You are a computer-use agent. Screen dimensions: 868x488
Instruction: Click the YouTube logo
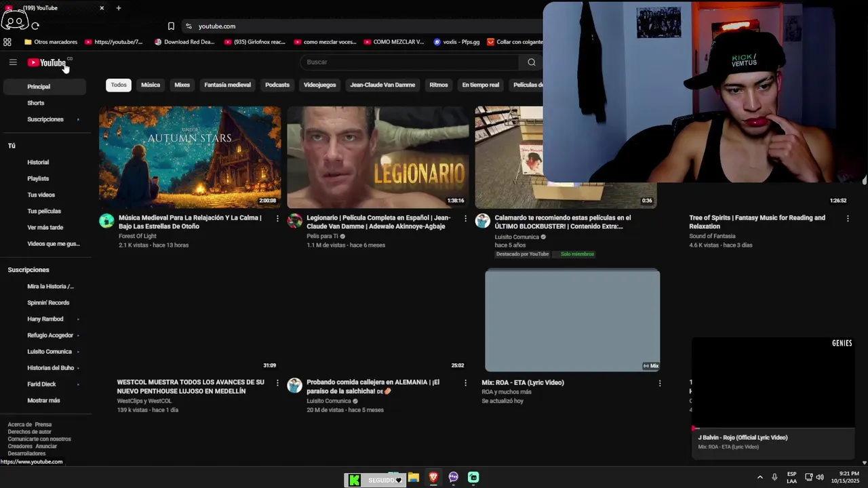coord(47,62)
